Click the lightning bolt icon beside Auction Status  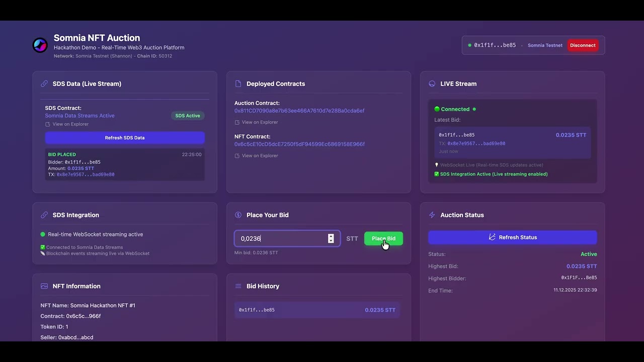pyautogui.click(x=432, y=215)
